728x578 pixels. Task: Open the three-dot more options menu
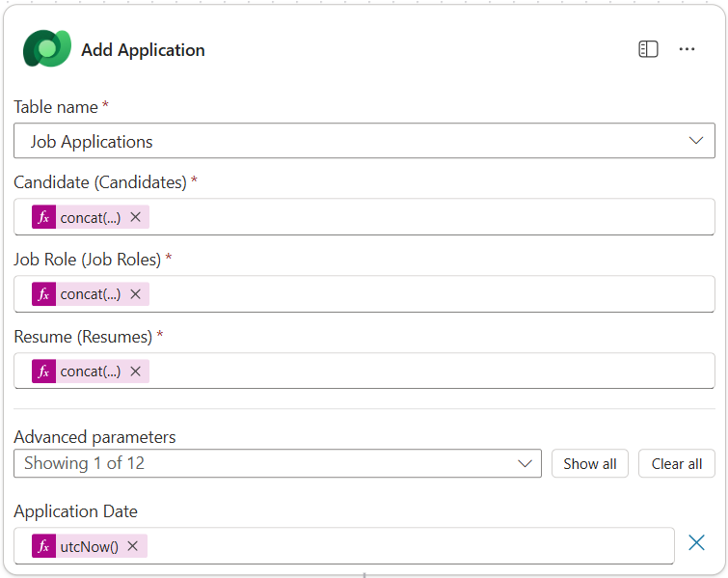[x=687, y=49]
